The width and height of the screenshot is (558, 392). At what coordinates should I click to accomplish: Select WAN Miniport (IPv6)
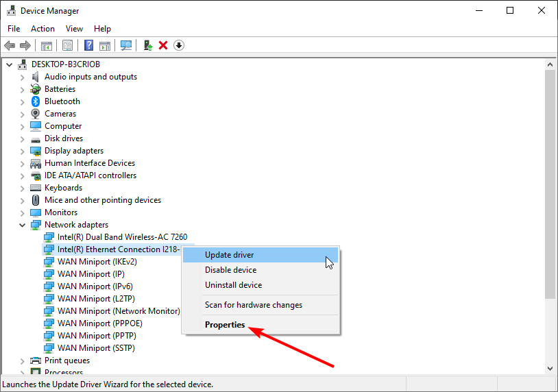click(x=95, y=286)
